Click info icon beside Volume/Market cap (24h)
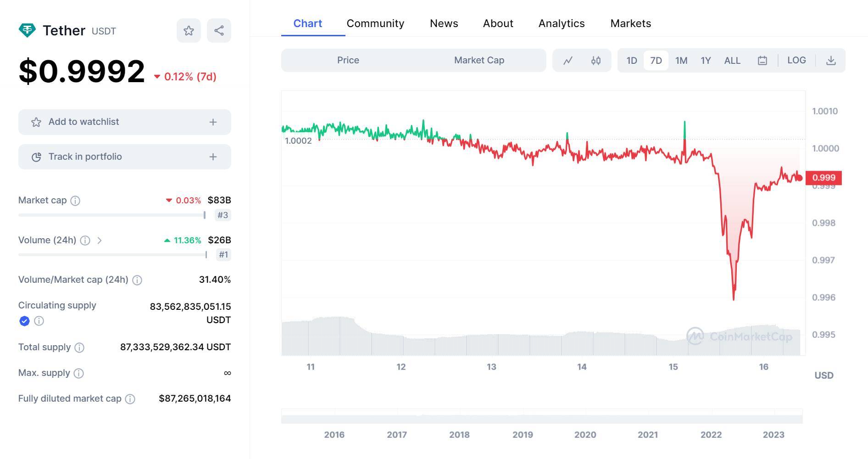Image resolution: width=868 pixels, height=459 pixels. click(x=137, y=280)
